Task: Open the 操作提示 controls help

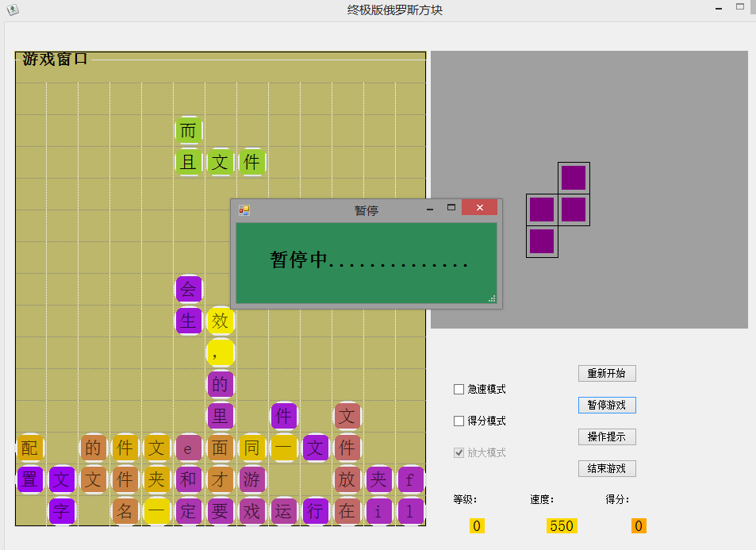Action: (607, 437)
